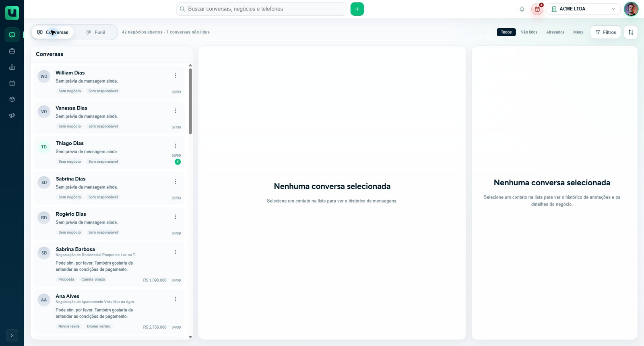Open the ACME LTDA company dropdown
This screenshot has height=346, width=644.
(x=583, y=9)
